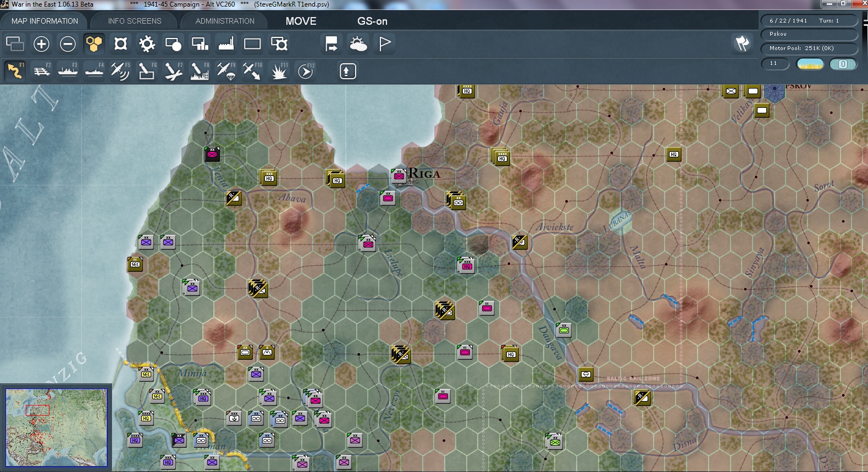
Task: Zoom in the map with plus icon
Action: pyautogui.click(x=41, y=43)
